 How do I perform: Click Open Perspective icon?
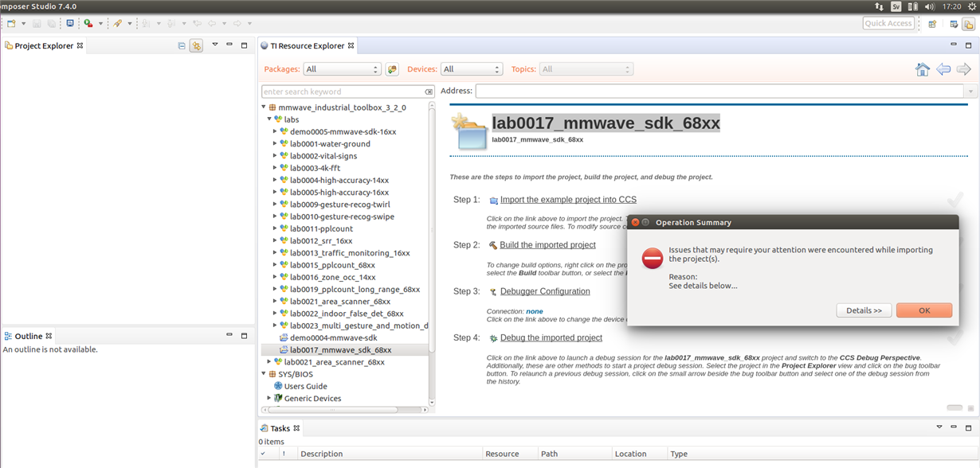932,24
